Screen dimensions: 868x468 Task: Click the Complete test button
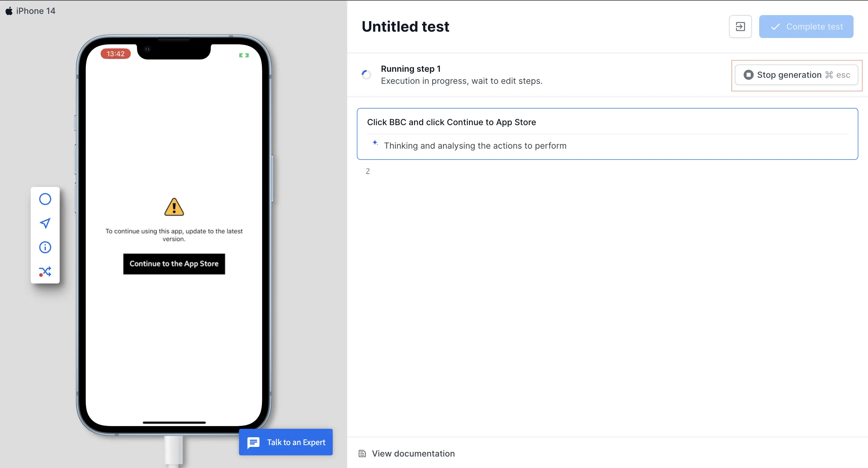pos(806,27)
